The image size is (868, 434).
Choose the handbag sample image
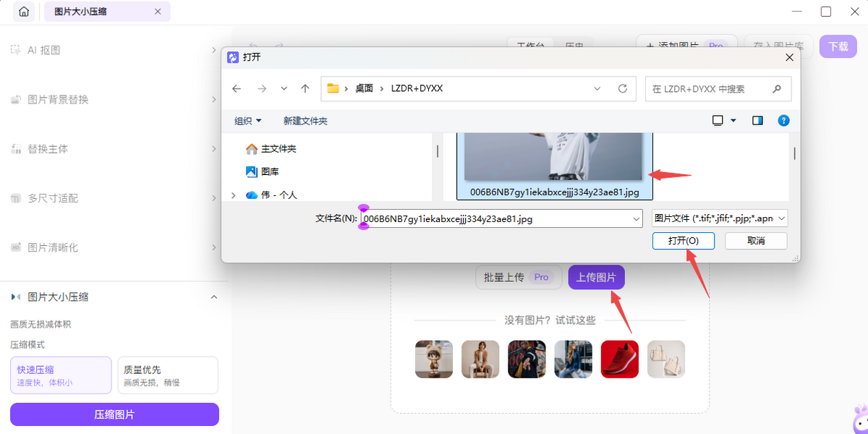click(666, 359)
